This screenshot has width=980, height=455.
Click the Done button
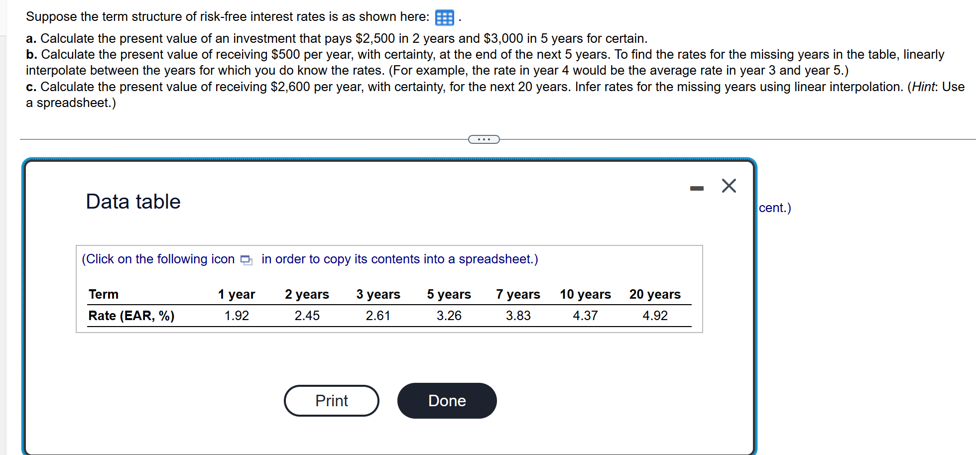(x=446, y=401)
